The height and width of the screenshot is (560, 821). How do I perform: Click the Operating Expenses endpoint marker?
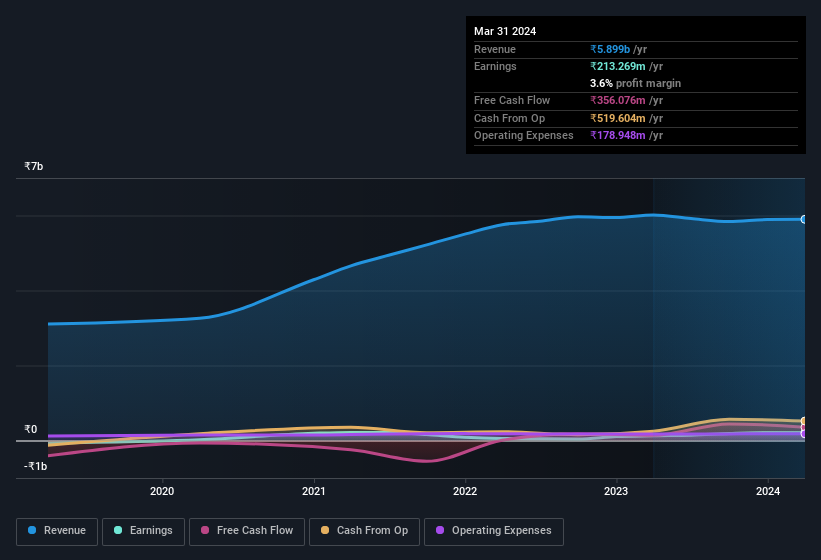point(804,434)
